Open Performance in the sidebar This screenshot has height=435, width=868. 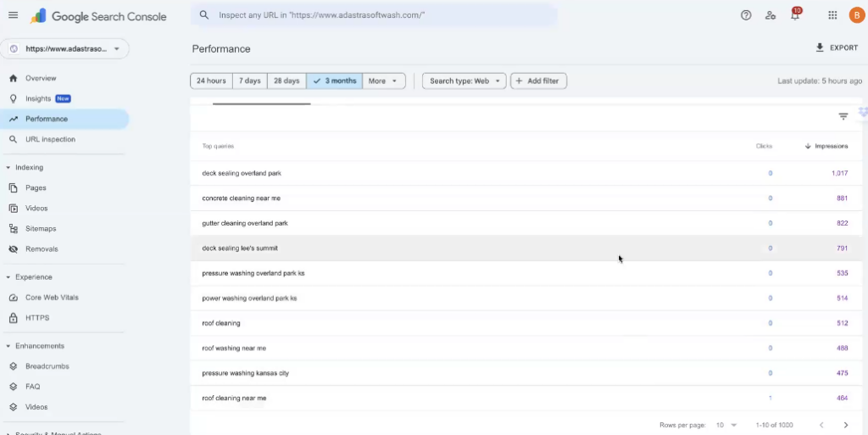pyautogui.click(x=64, y=119)
